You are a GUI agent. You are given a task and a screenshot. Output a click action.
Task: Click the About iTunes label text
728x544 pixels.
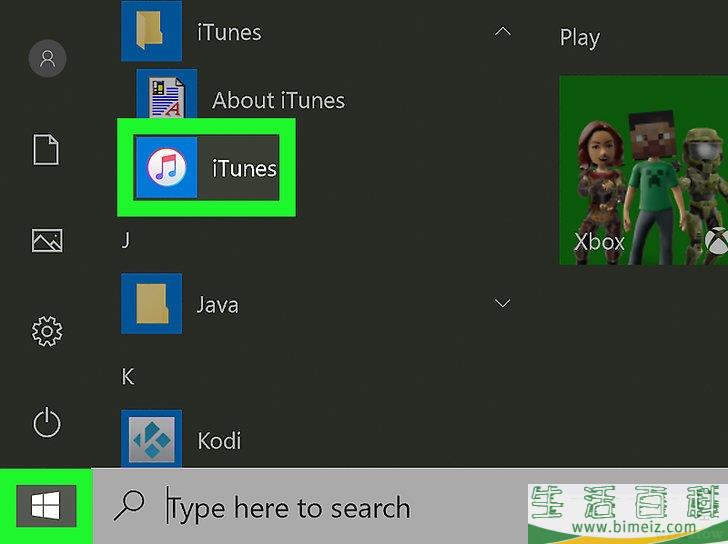tap(279, 100)
